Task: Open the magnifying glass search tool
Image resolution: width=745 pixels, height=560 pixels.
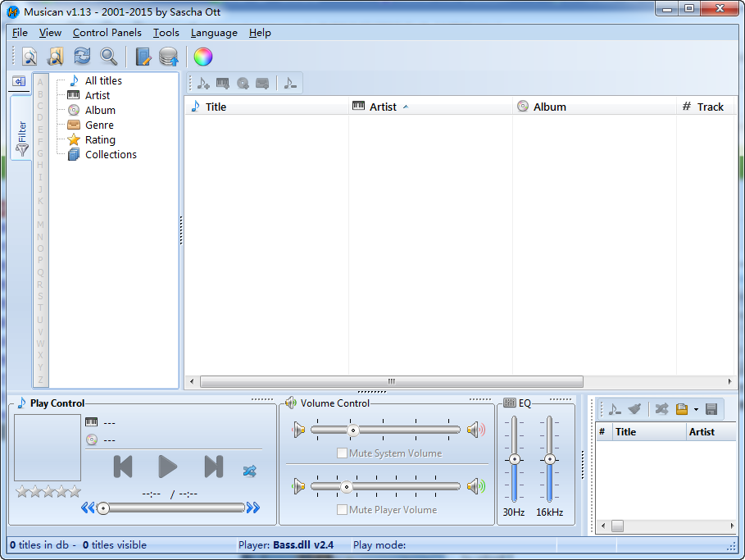Action: coord(108,57)
